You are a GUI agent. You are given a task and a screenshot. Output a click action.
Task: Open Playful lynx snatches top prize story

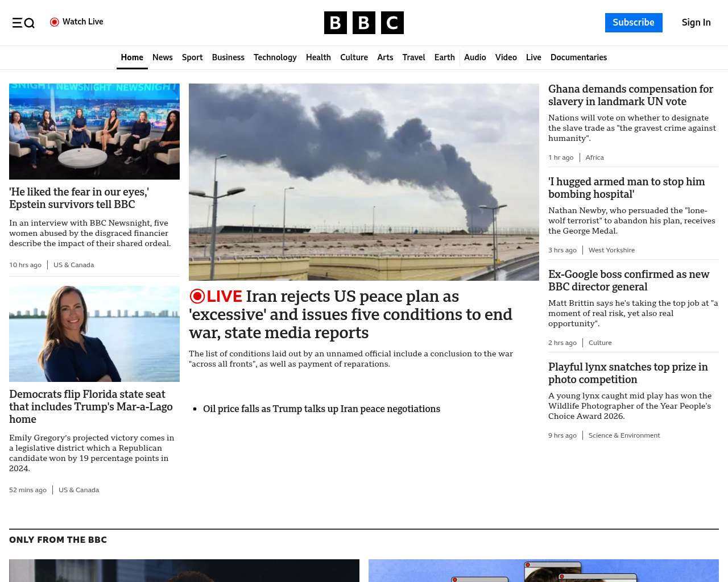tap(628, 373)
